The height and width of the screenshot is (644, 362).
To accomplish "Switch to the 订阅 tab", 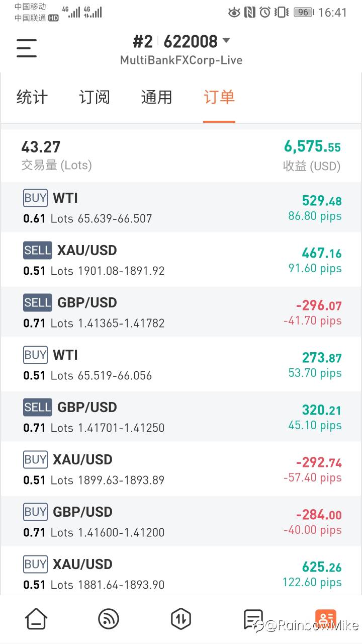I will [95, 97].
